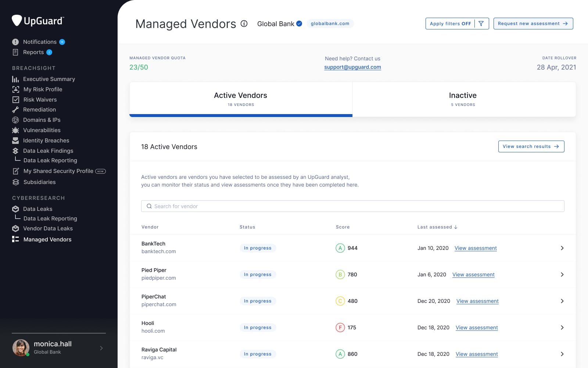Click the filter funnel beside Apply filters
The width and height of the screenshot is (588, 368).
pos(481,23)
